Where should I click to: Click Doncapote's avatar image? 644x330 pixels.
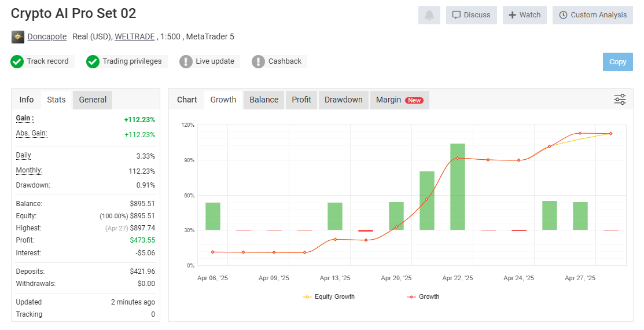(x=18, y=36)
